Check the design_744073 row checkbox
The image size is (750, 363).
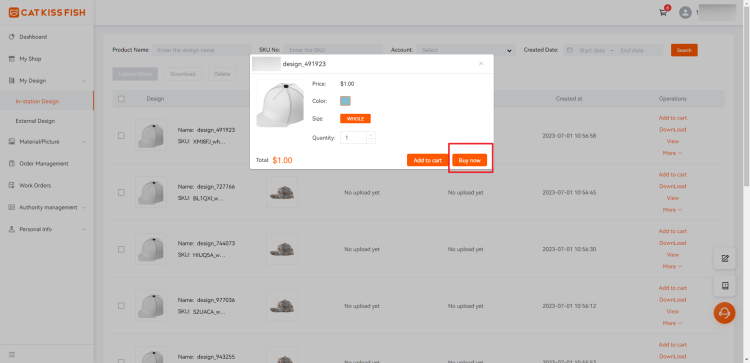click(x=121, y=249)
